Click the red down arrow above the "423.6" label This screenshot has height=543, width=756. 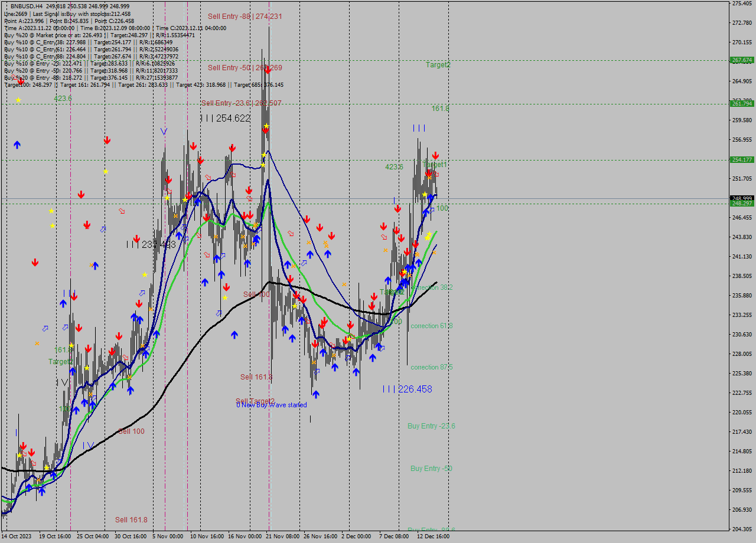point(21,81)
